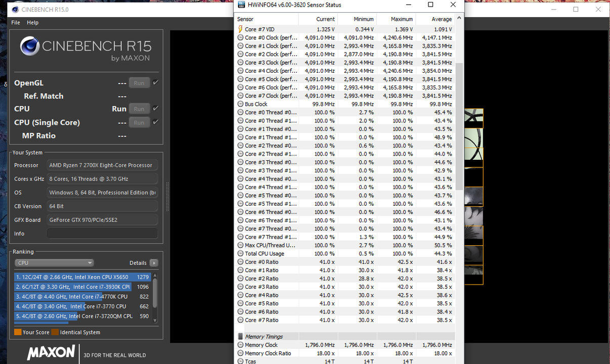Select ranking entry Intel Core i7-3770

[82, 306]
